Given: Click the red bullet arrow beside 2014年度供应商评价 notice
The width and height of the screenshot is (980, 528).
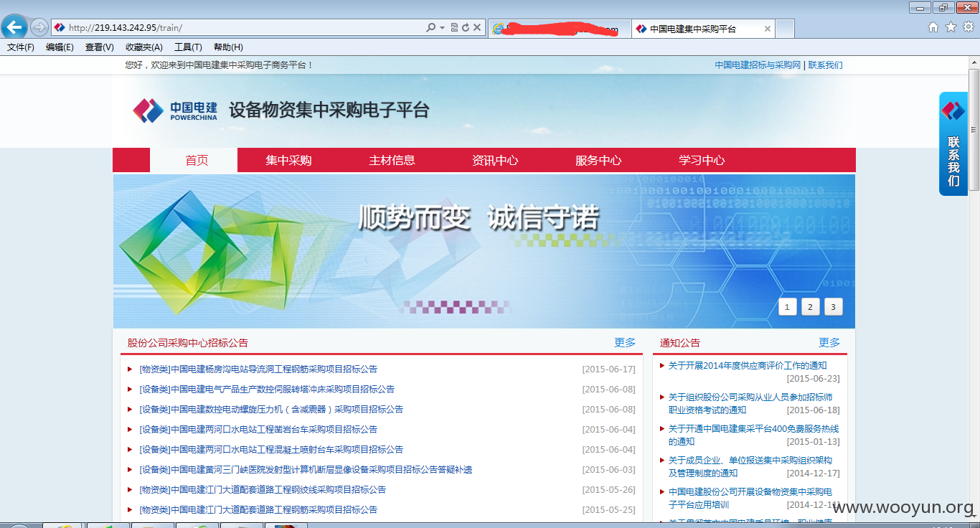Looking at the screenshot, I should (662, 366).
